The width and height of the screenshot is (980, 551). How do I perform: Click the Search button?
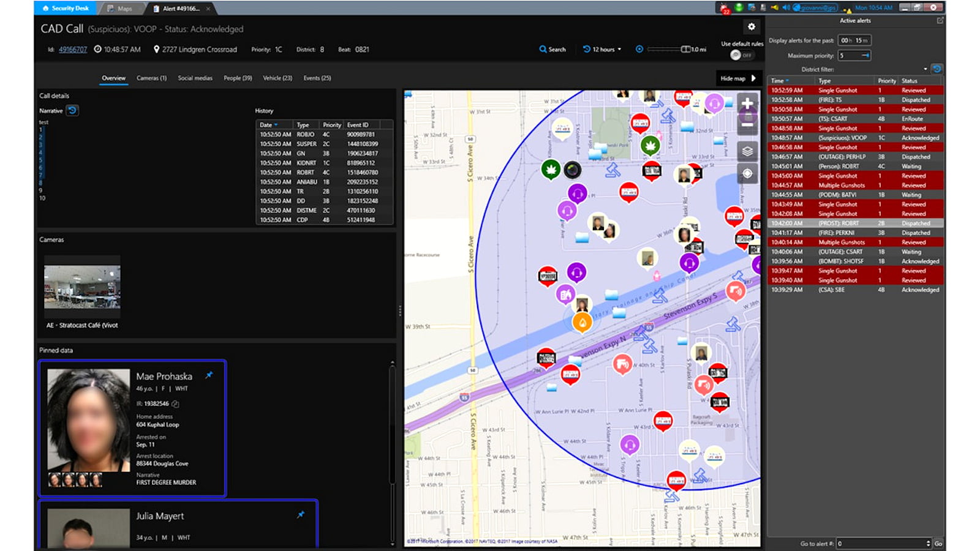point(552,50)
